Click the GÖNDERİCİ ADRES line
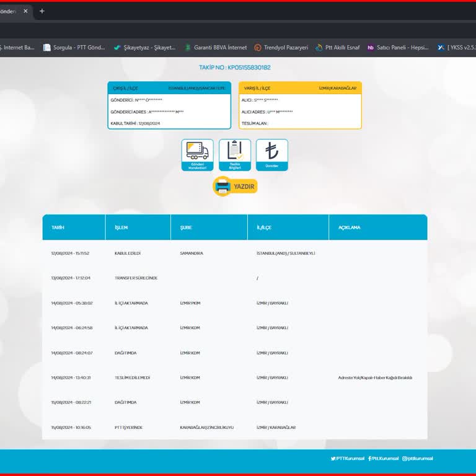Image resolution: width=476 pixels, height=476 pixels. [147, 112]
